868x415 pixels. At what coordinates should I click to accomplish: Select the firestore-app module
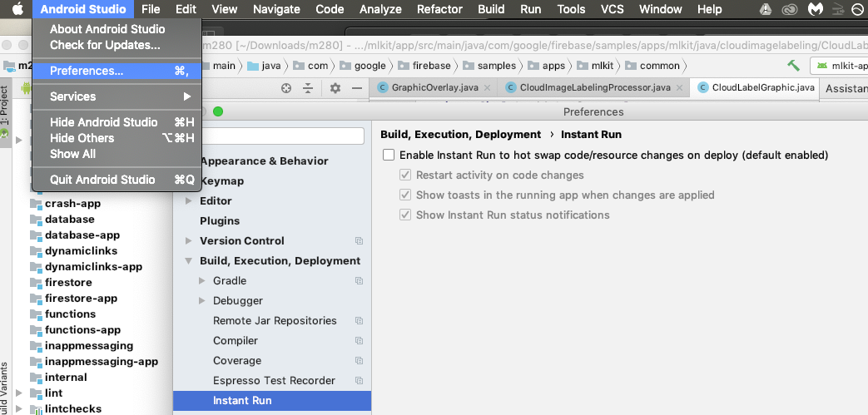click(81, 299)
